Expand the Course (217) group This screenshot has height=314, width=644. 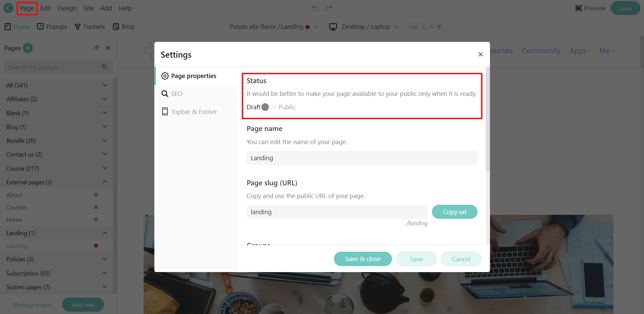coord(104,168)
